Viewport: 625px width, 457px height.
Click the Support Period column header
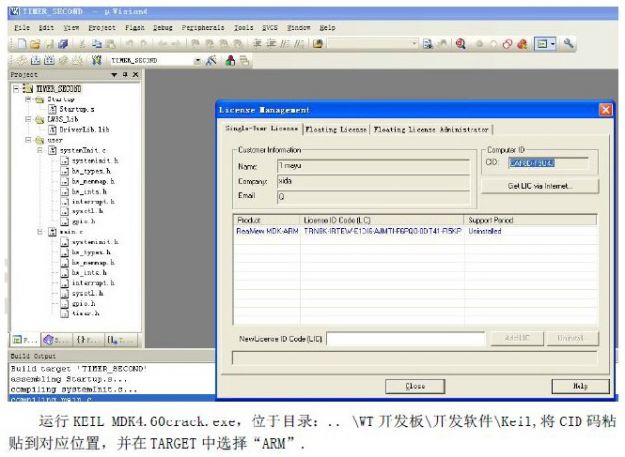point(530,220)
